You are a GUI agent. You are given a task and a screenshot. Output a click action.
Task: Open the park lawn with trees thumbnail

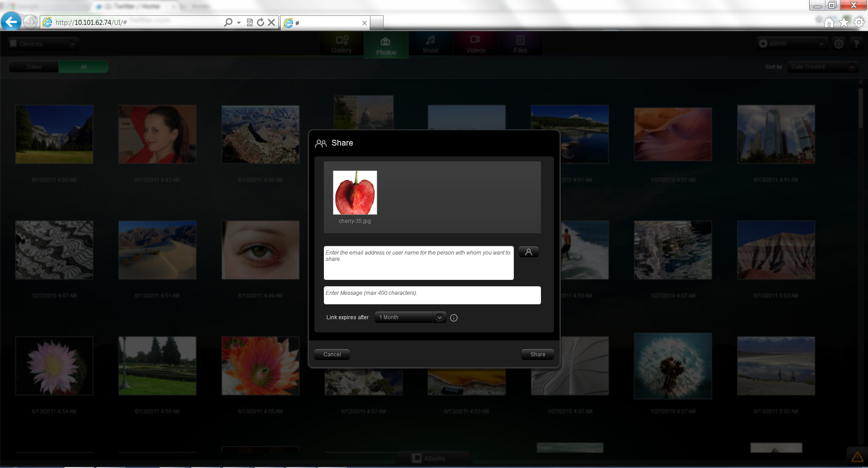point(157,366)
